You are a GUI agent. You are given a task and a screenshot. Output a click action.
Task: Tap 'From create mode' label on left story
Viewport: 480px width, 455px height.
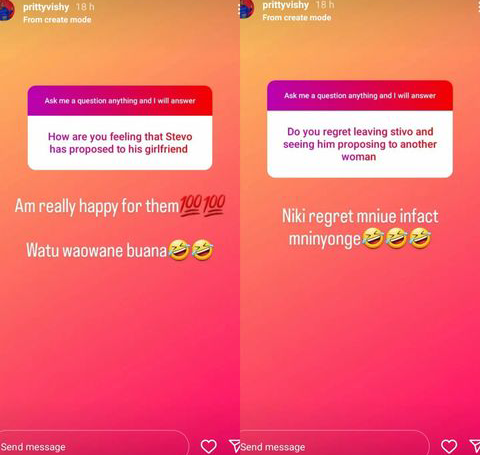57,20
